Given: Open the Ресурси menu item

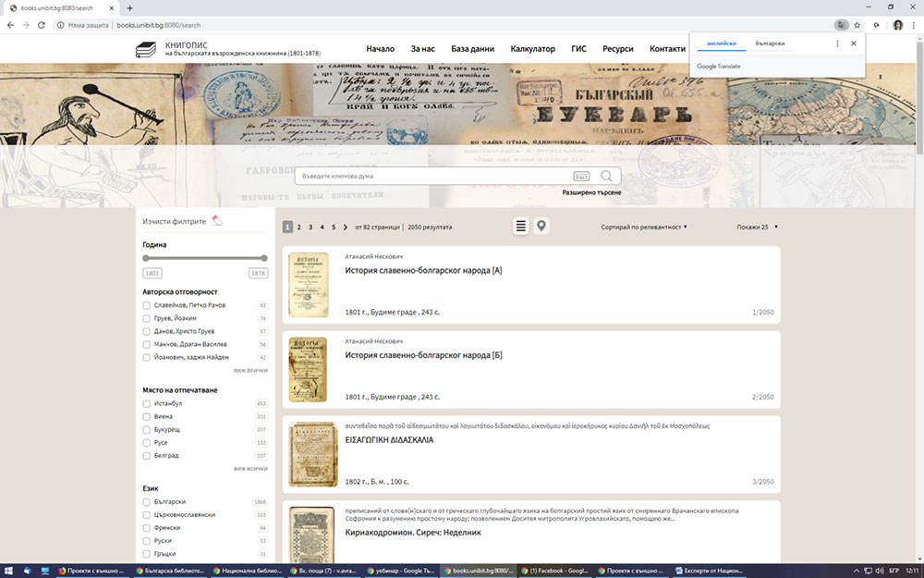Looking at the screenshot, I should 617,49.
